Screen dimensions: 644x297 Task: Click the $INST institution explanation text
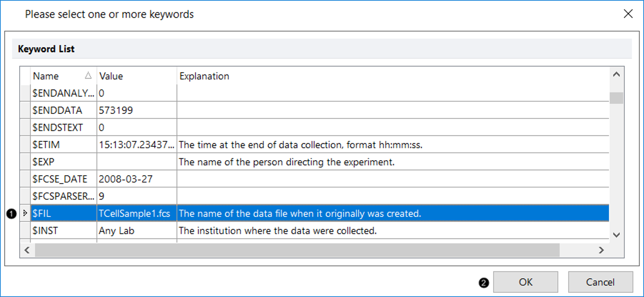pyautogui.click(x=278, y=231)
